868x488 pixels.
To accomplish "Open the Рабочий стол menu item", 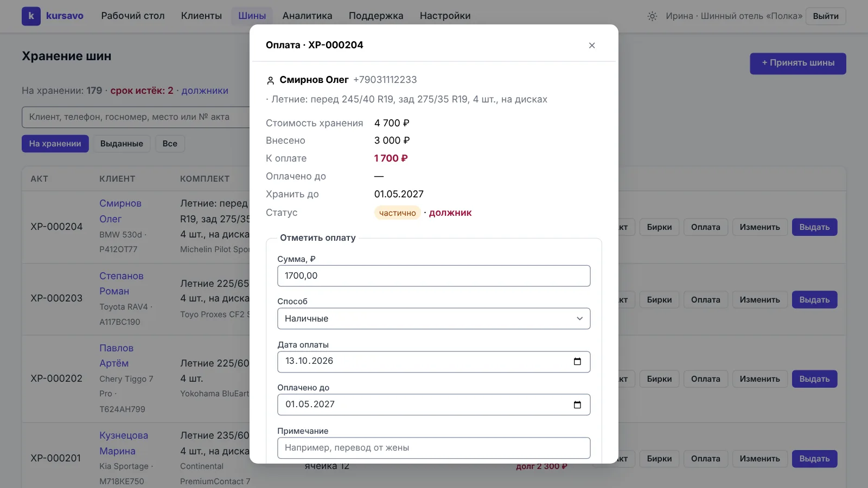I will point(132,16).
